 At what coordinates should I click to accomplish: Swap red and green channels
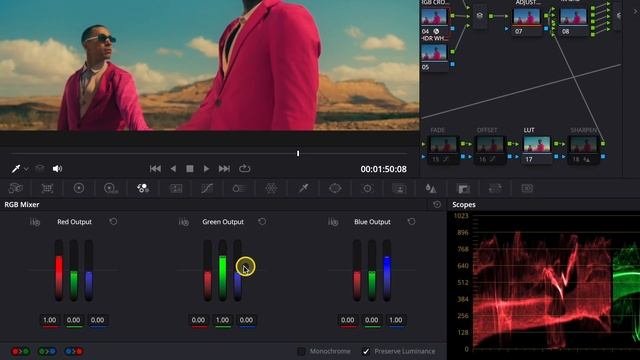click(20, 351)
